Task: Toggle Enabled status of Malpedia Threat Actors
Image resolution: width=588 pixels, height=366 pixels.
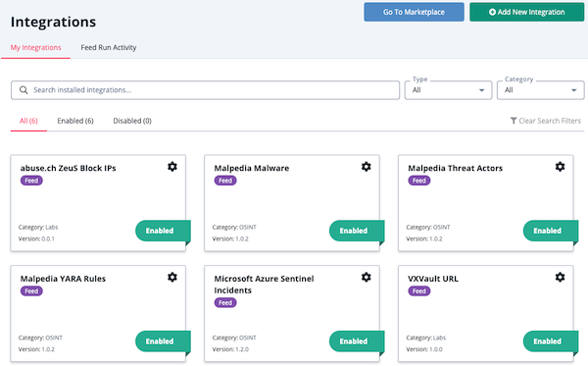Action: coord(551,231)
